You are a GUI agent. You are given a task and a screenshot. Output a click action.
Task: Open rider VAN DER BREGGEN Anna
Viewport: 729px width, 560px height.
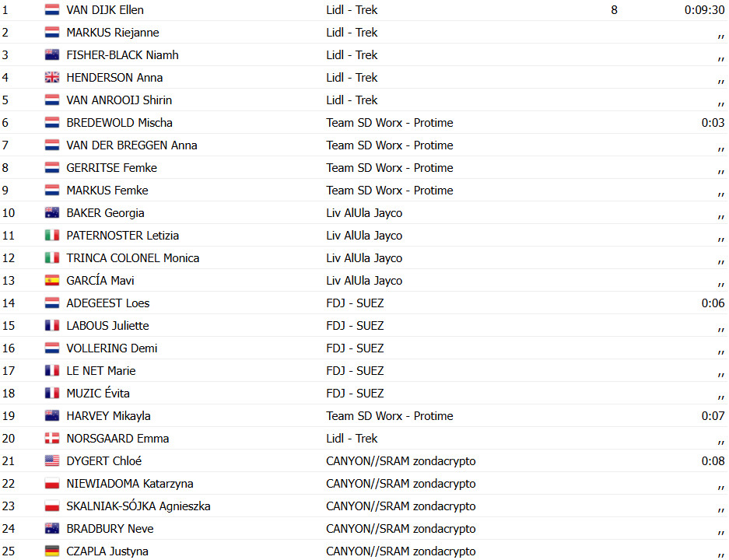pyautogui.click(x=131, y=145)
